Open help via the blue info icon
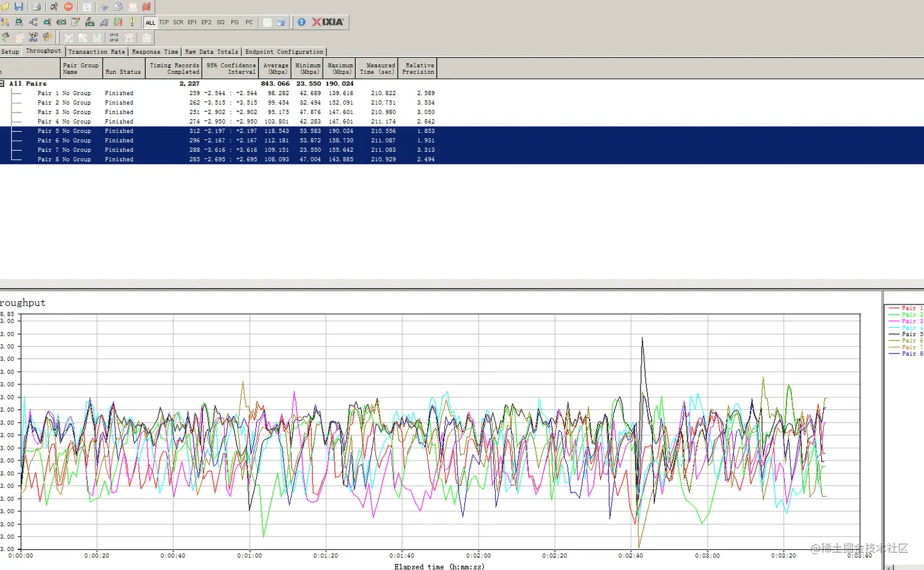924x570 pixels. 301,22
